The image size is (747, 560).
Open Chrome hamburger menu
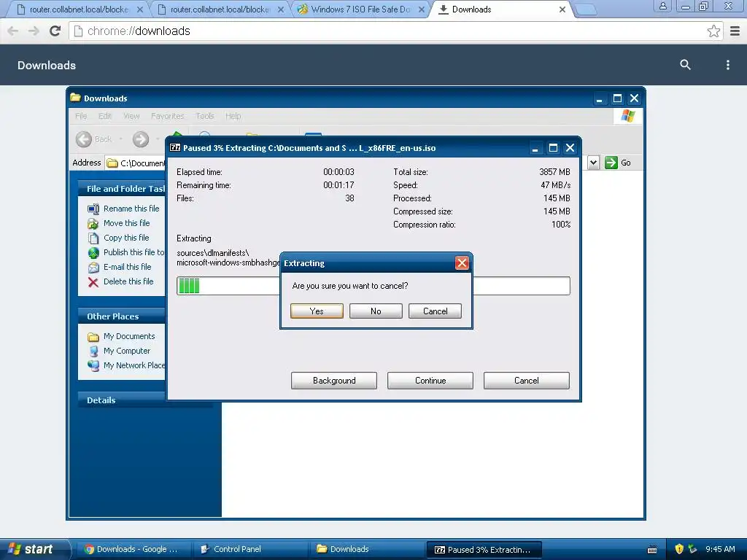(x=735, y=31)
